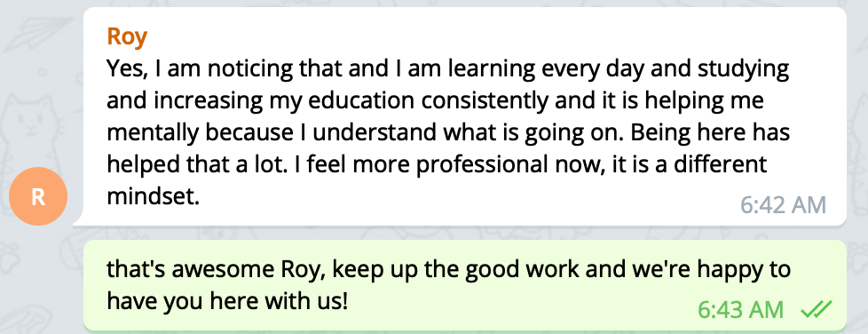This screenshot has height=334, width=868.
Task: Click "have you here with us!" line
Action: (227, 302)
